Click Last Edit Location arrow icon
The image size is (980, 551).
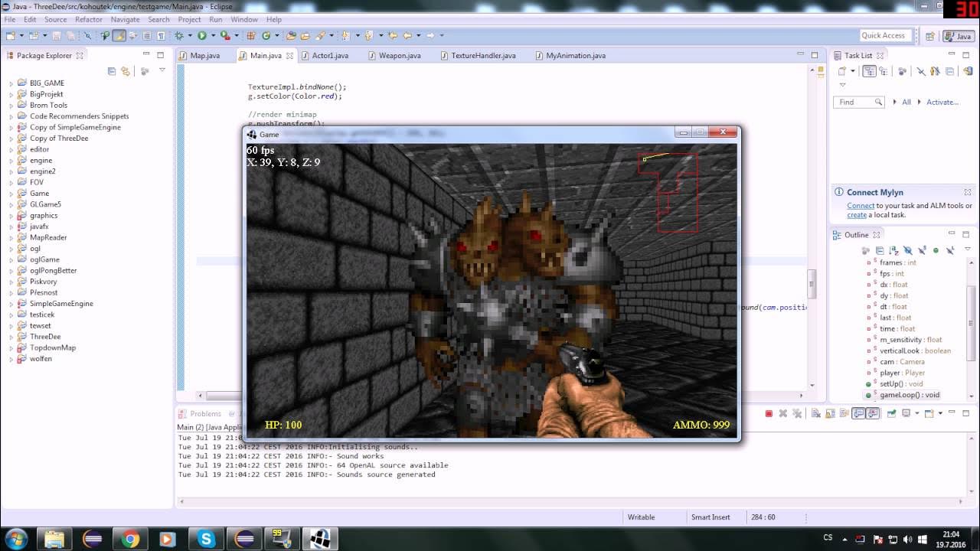(x=393, y=35)
